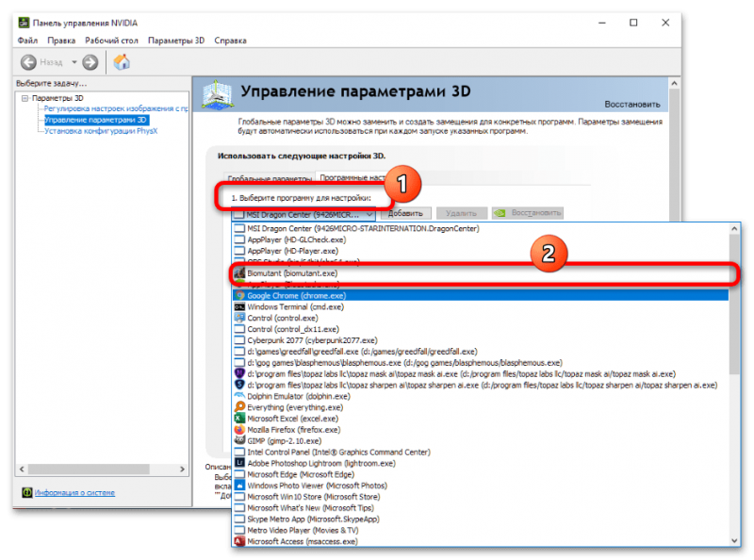Click the Control (control.exe) icon

coord(239,318)
